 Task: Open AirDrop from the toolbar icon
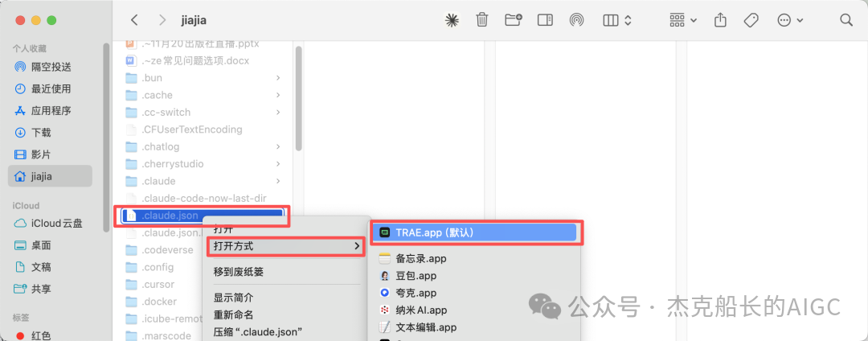[x=577, y=20]
